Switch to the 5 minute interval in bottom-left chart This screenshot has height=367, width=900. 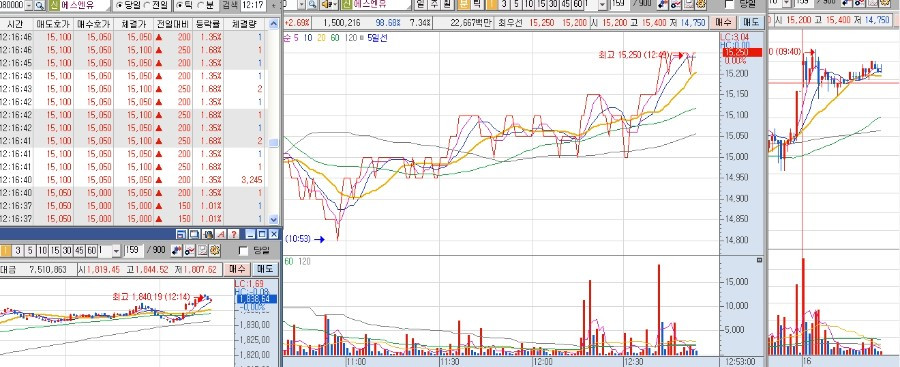(30, 250)
